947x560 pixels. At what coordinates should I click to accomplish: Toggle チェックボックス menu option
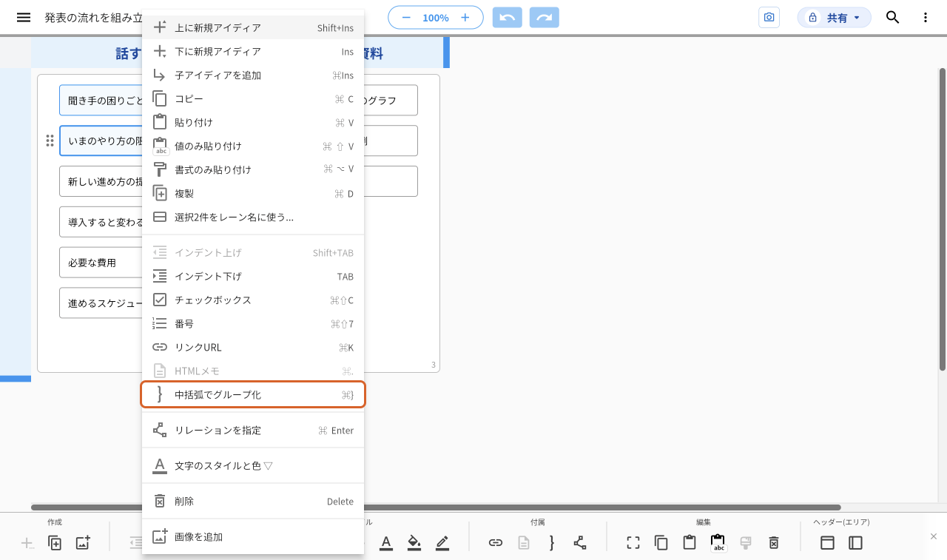[253, 300]
